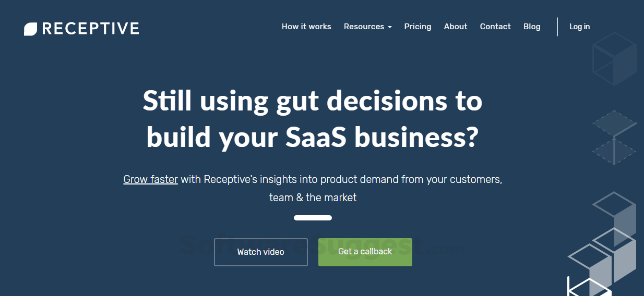Click the green Get a callback button
The image size is (644, 296).
click(365, 252)
